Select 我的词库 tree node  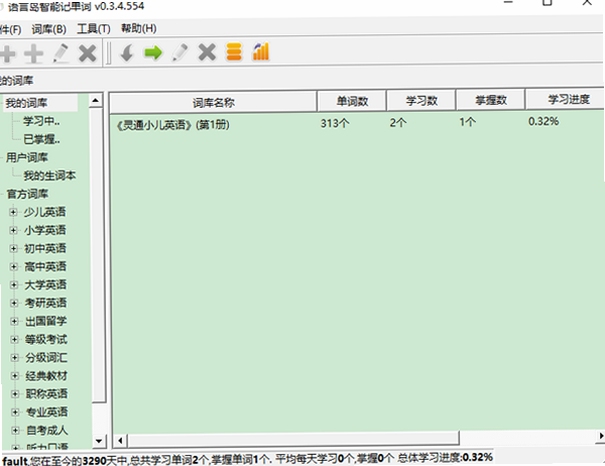pyautogui.click(x=26, y=103)
